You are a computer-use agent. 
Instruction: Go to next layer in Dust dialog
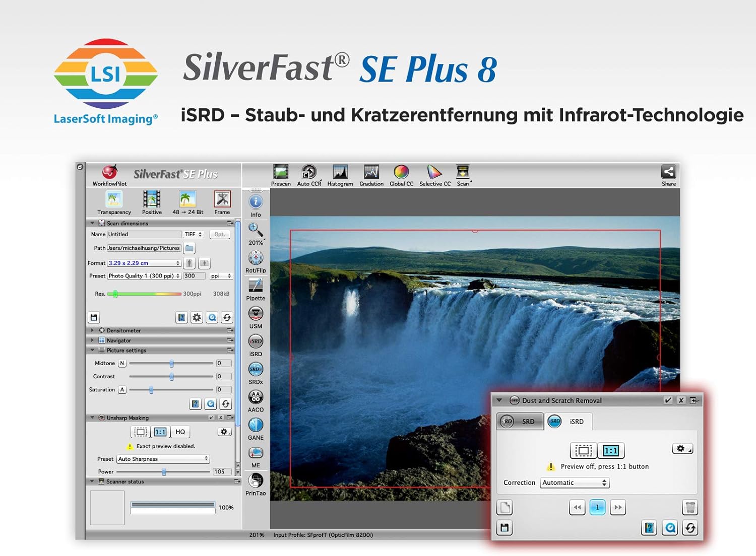click(617, 507)
